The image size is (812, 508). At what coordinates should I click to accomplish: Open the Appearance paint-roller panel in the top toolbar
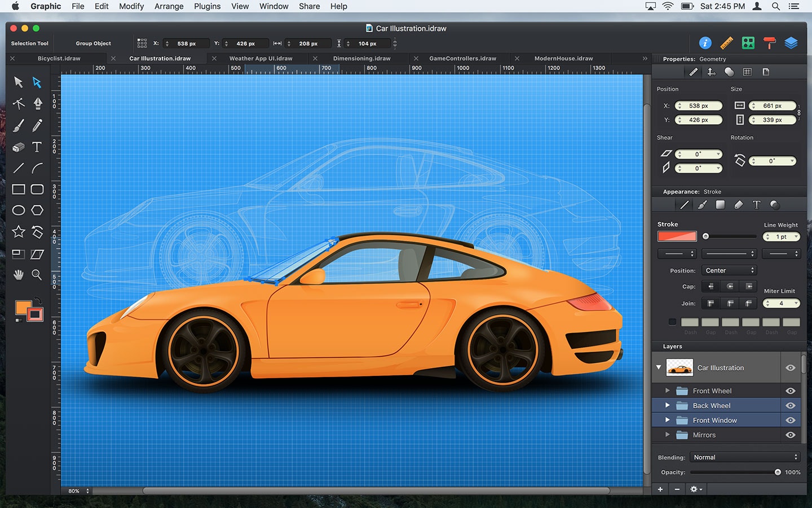coord(769,43)
